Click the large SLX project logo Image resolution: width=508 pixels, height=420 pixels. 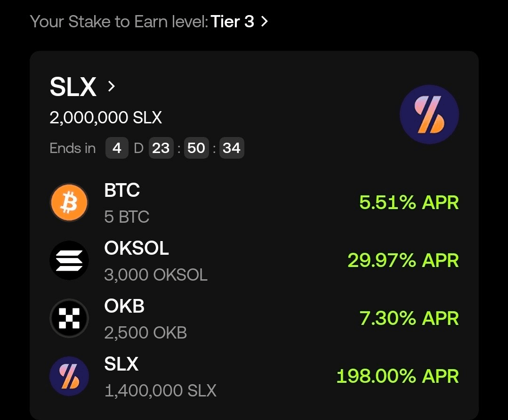point(429,114)
